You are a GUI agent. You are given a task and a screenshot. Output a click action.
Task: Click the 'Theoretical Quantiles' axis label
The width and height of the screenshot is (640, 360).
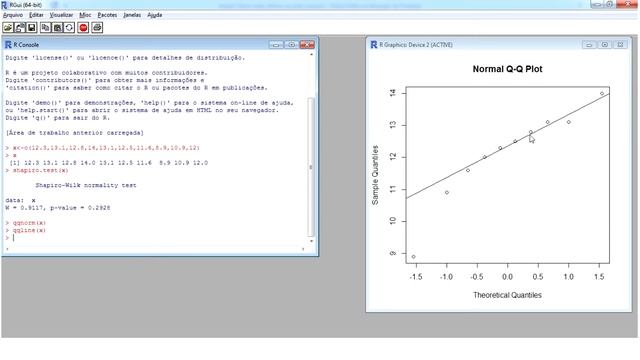507,295
